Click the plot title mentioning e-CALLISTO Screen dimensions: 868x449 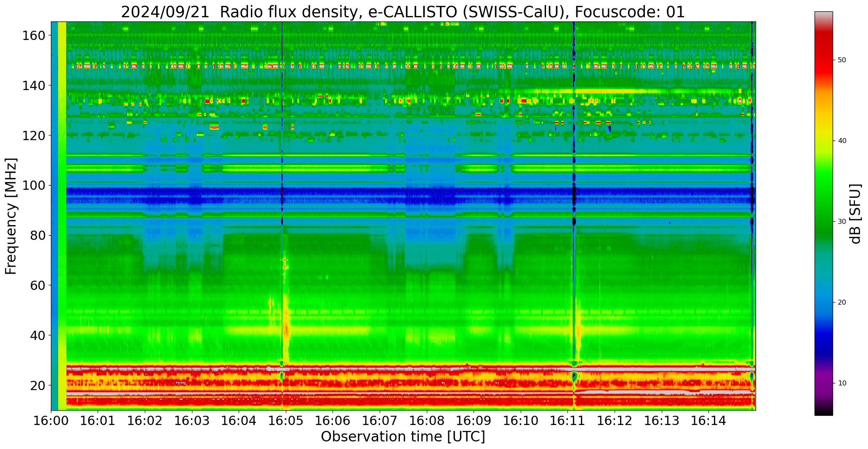tap(403, 12)
